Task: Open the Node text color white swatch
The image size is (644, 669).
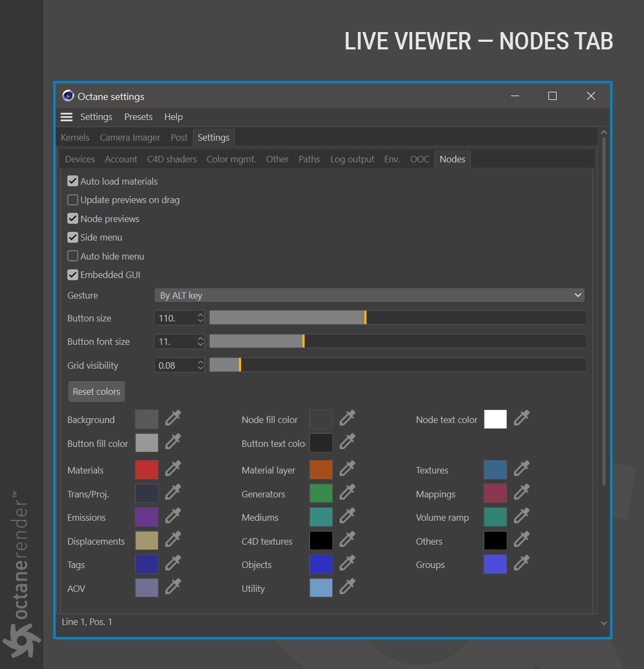Action: point(495,419)
